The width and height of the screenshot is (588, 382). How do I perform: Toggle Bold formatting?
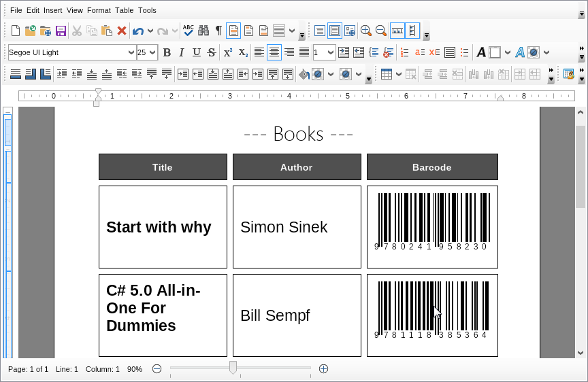(x=167, y=52)
